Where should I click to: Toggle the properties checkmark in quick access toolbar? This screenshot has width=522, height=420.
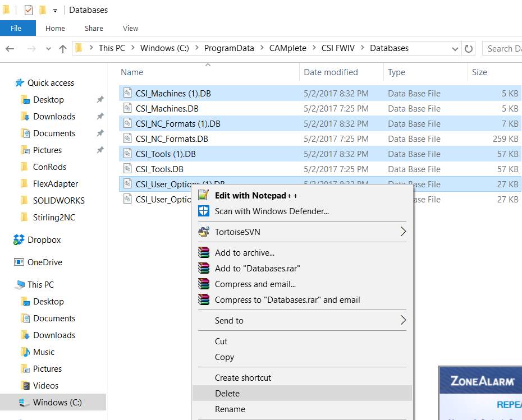[x=29, y=10]
